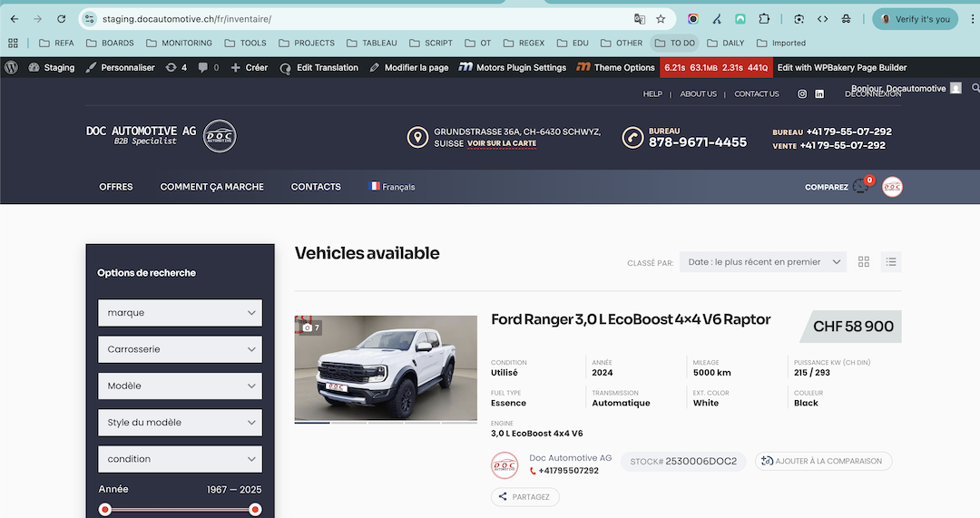Expand the condition dropdown
This screenshot has height=518, width=980.
[180, 459]
